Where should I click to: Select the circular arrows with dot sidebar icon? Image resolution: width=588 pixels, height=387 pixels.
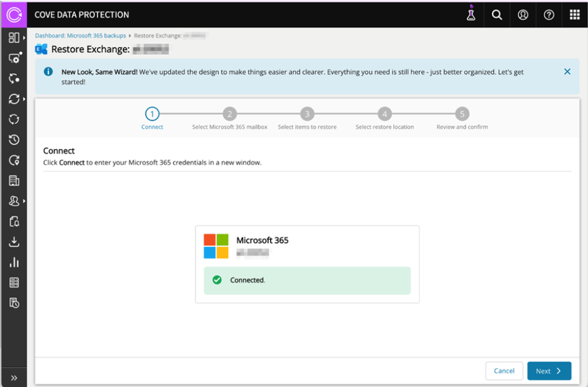click(x=14, y=78)
